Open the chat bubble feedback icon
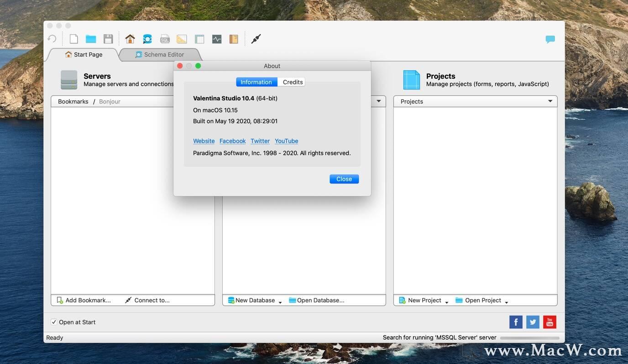Viewport: 628px width, 364px height. (550, 39)
